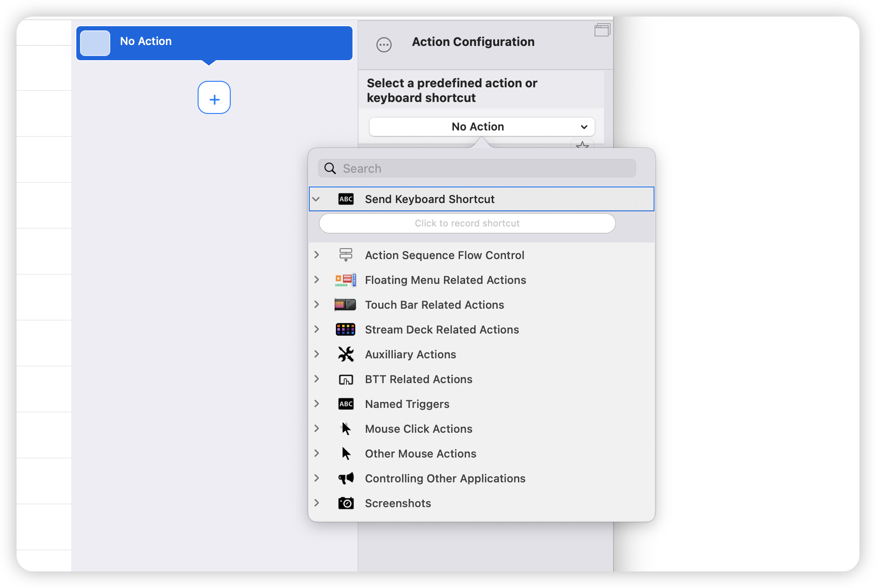This screenshot has height=588, width=876.
Task: Select the blue No Action item
Action: pyautogui.click(x=214, y=42)
